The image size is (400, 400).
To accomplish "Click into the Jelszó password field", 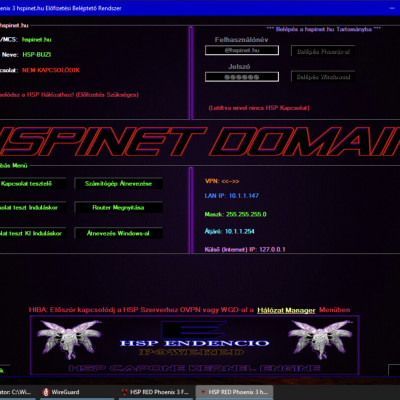I will 242,77.
